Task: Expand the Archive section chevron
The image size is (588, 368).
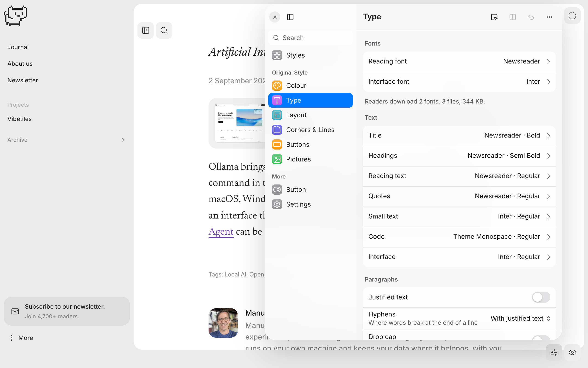Action: [123, 140]
